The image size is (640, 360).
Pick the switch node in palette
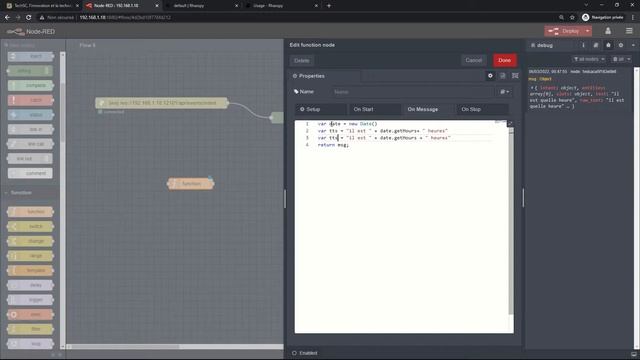pyautogui.click(x=30, y=227)
